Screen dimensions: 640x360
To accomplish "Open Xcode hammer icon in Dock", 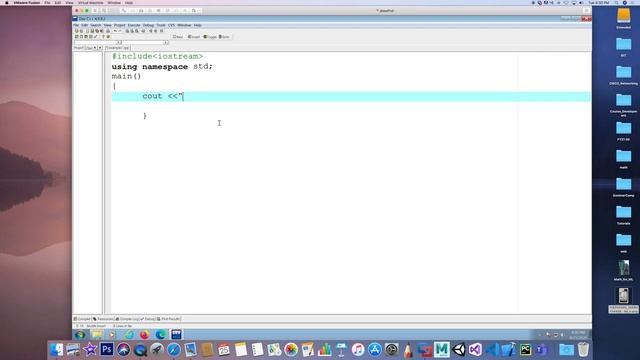I will point(509,350).
